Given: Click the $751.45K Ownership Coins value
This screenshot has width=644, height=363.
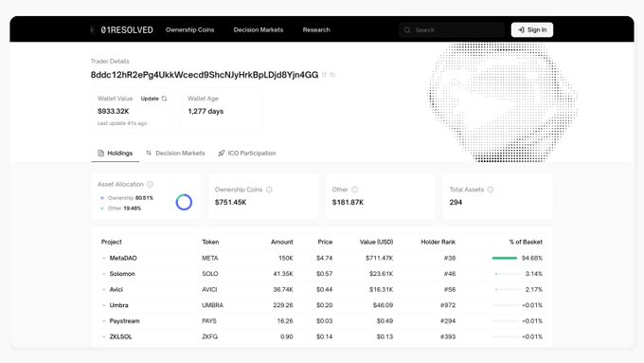Looking at the screenshot, I should point(230,202).
